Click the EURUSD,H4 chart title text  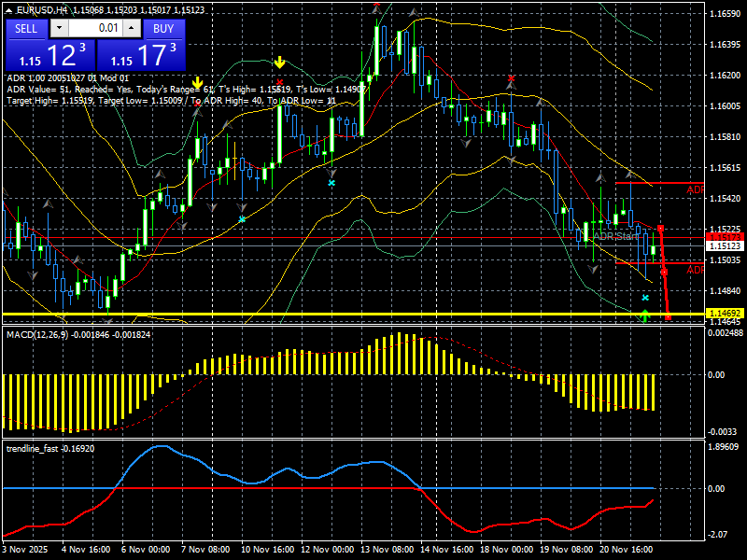[x=44, y=10]
